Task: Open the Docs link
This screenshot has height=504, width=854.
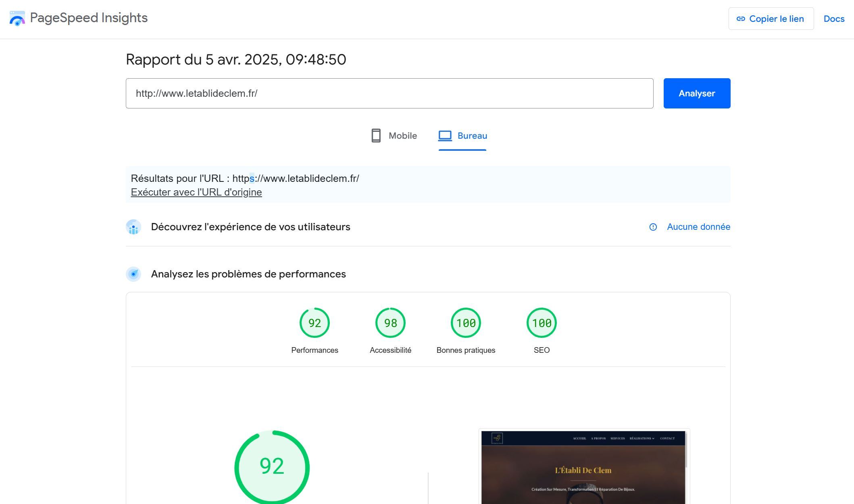Action: coord(834,19)
